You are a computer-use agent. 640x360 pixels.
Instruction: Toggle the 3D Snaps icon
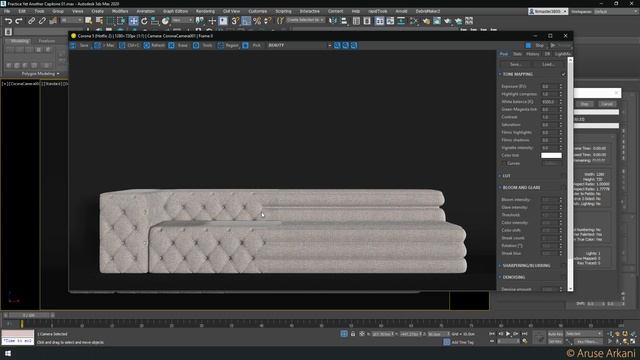pyautogui.click(x=235, y=21)
